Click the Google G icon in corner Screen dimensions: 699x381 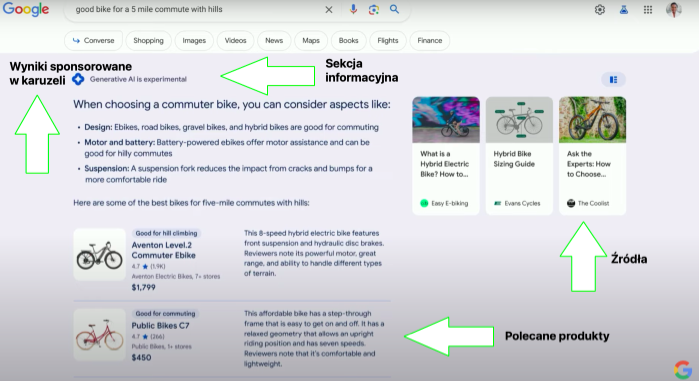coord(683,369)
